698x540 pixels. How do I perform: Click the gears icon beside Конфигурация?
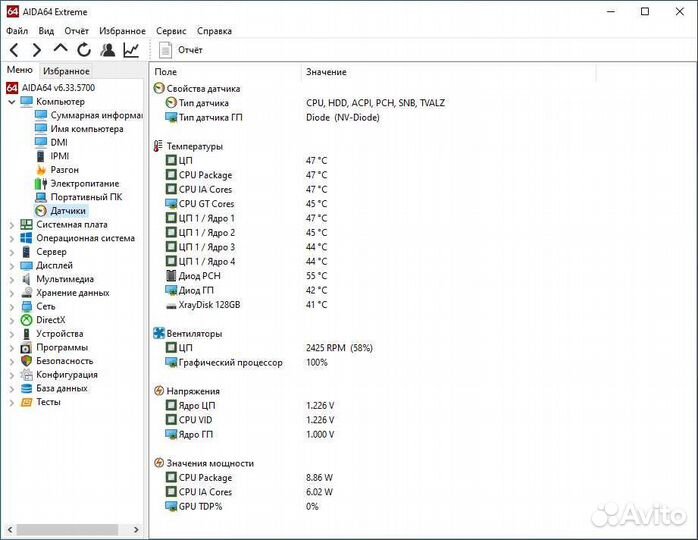click(x=27, y=375)
